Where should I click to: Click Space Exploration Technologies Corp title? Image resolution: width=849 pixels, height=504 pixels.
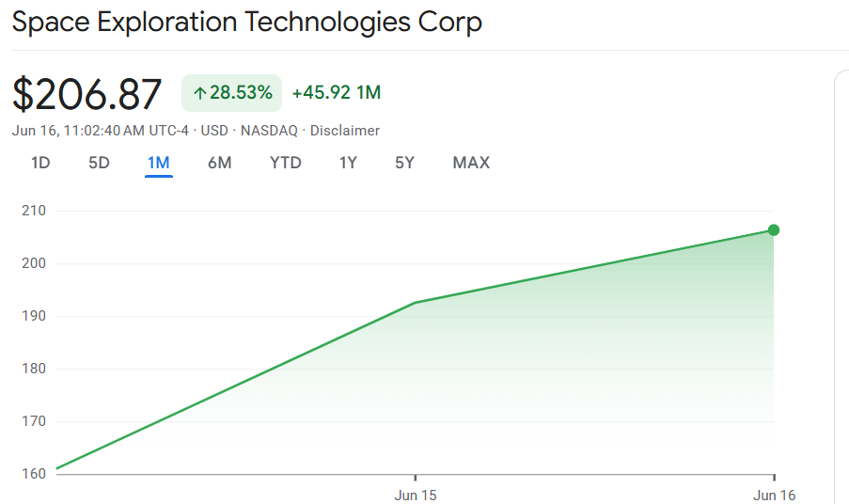click(x=247, y=23)
